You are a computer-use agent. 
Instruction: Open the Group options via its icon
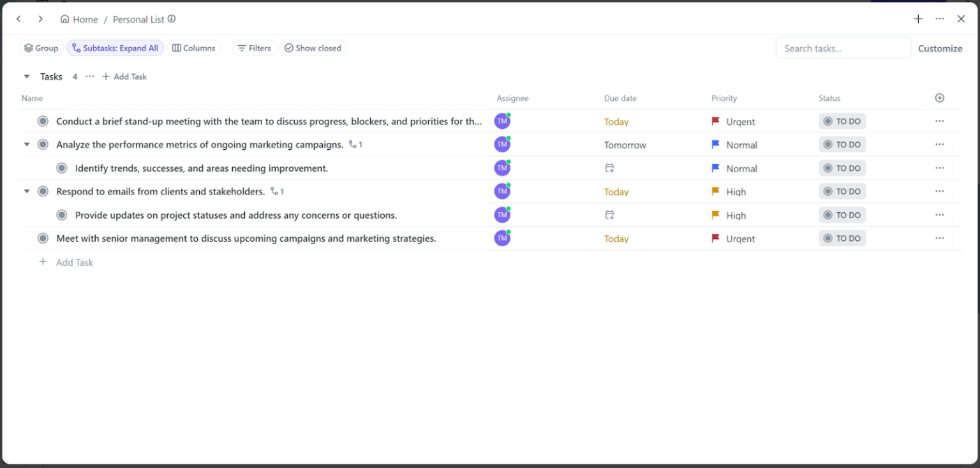[x=27, y=47]
